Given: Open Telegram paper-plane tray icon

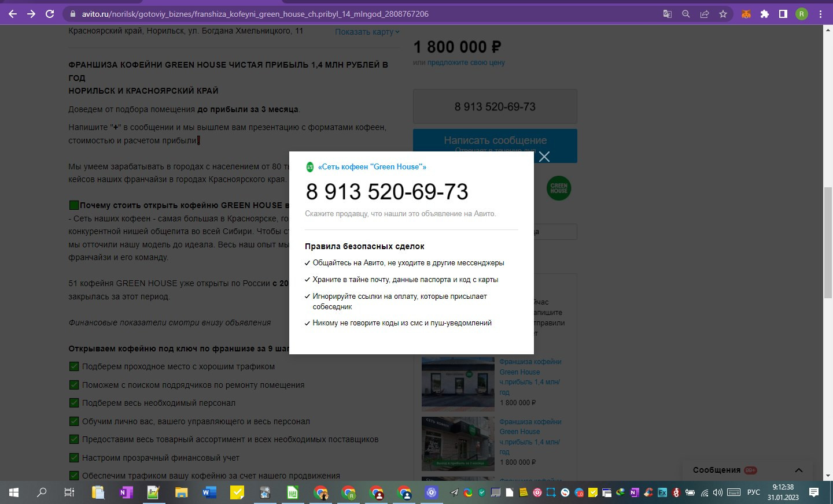Looking at the screenshot, I should coord(454,492).
